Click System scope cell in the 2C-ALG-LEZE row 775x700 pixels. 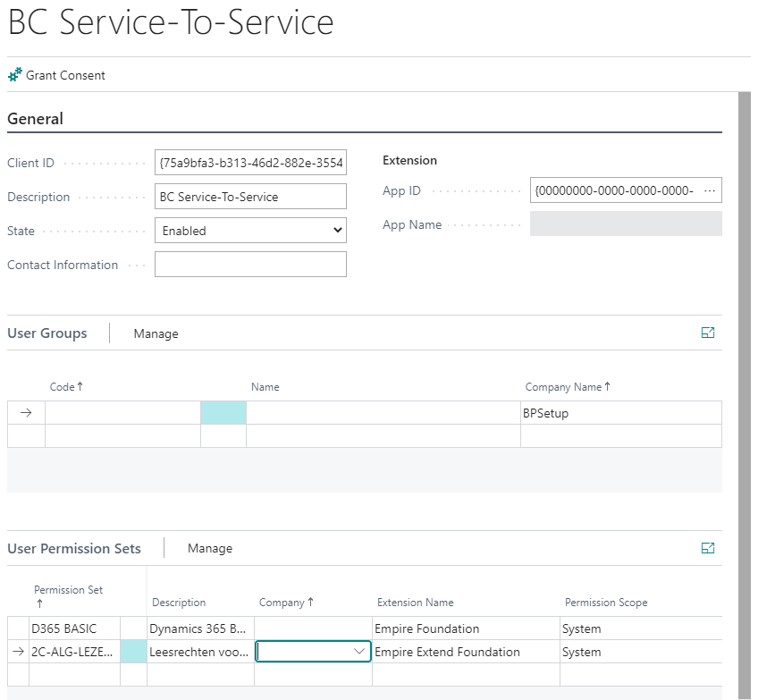[641, 652]
